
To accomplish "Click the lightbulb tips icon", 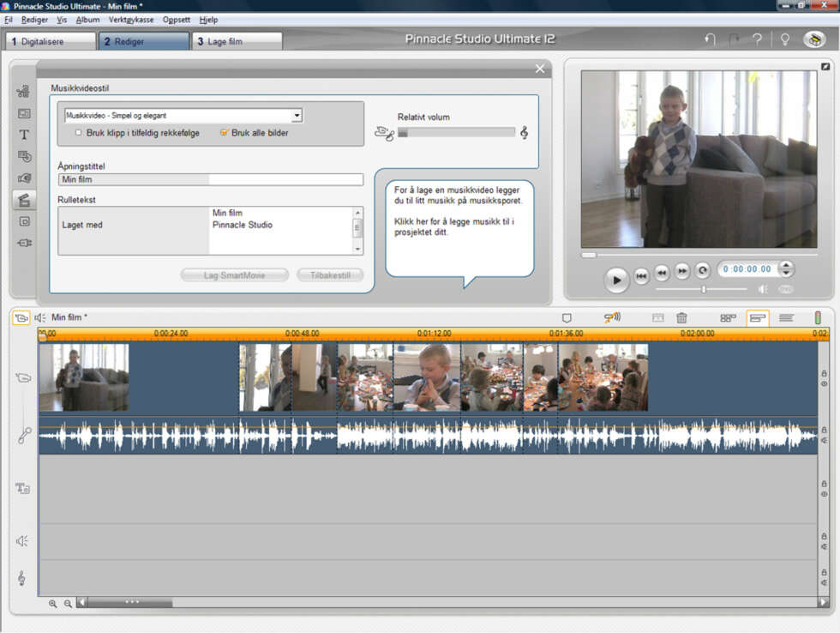I will tap(785, 39).
